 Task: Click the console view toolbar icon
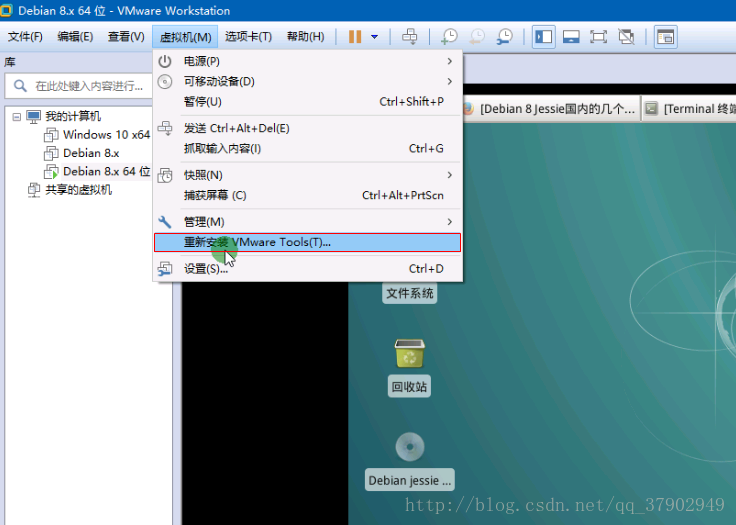[x=666, y=37]
